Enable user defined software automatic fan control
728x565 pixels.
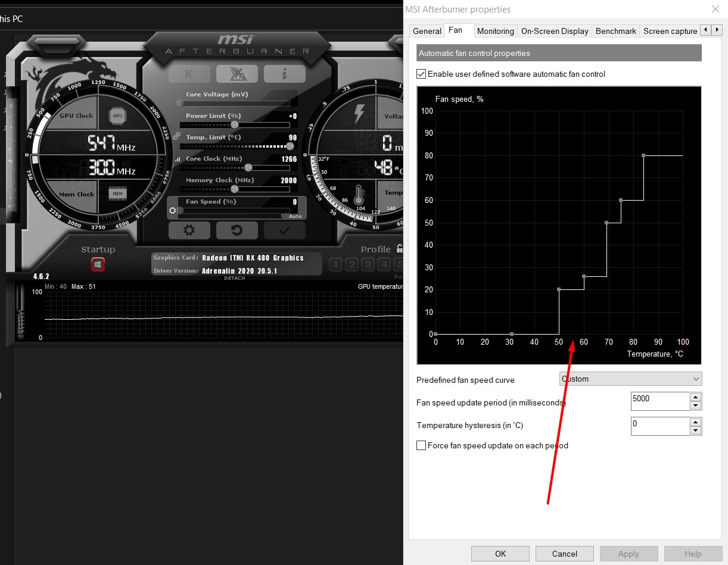421,74
